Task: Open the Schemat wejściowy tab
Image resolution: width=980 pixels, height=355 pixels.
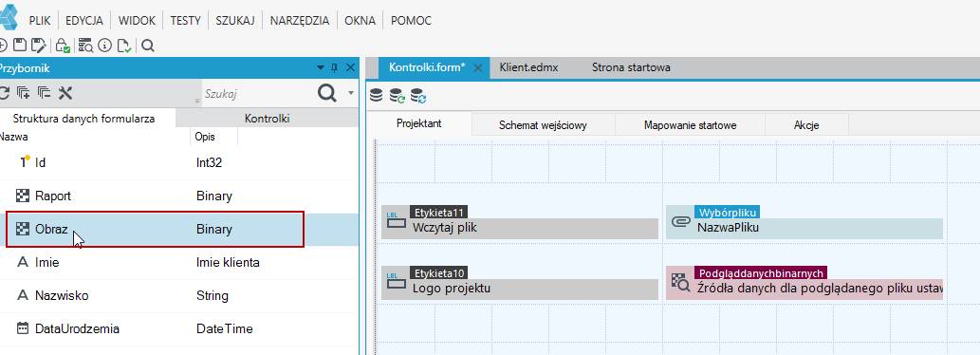Action: (543, 125)
